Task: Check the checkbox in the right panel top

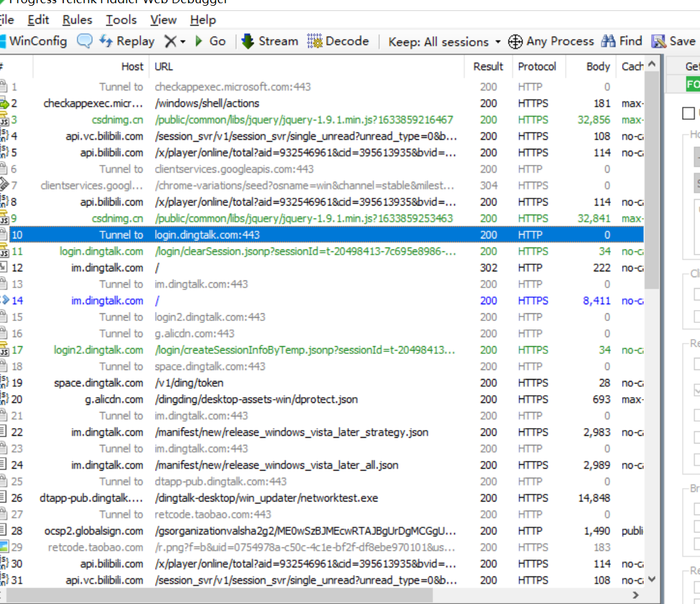Action: point(688,113)
